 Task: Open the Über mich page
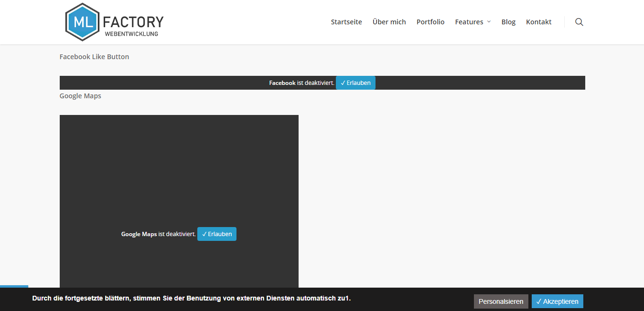point(389,22)
